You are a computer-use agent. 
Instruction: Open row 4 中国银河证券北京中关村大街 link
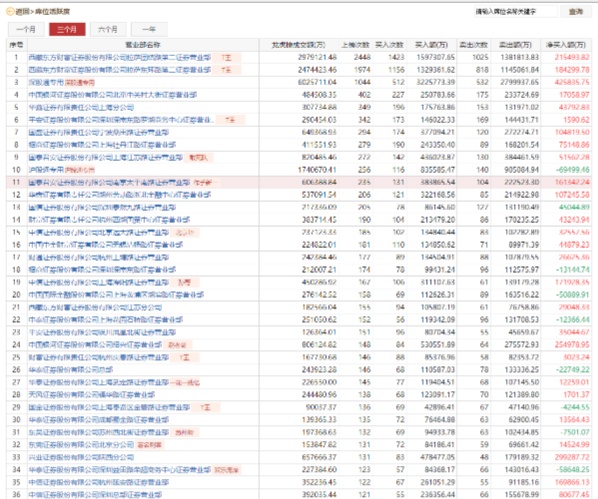click(x=113, y=95)
